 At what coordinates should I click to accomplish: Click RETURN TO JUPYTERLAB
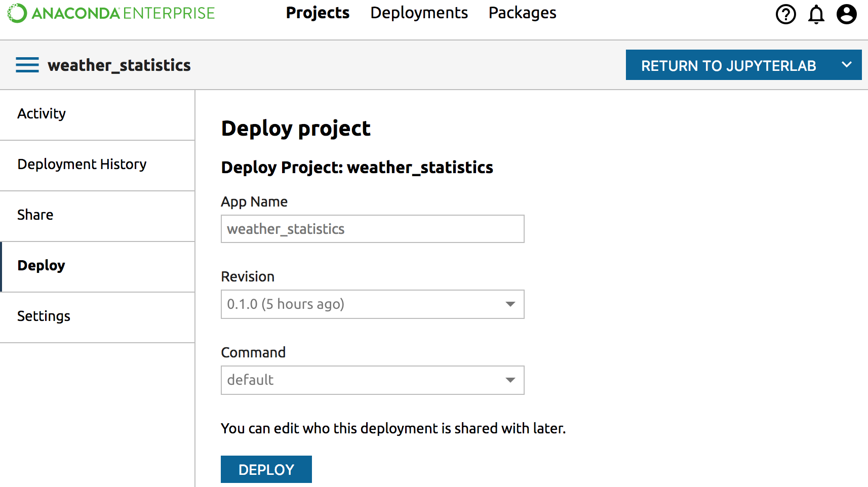point(729,65)
